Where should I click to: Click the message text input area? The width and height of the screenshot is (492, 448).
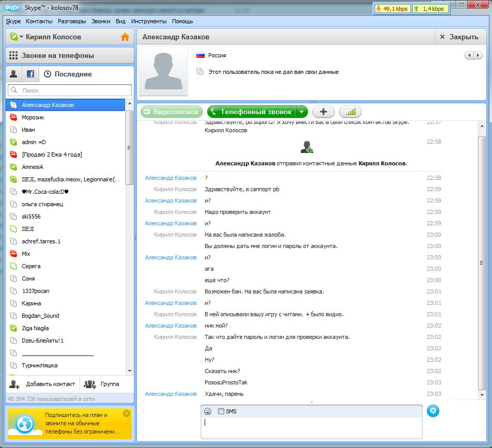[x=311, y=428]
